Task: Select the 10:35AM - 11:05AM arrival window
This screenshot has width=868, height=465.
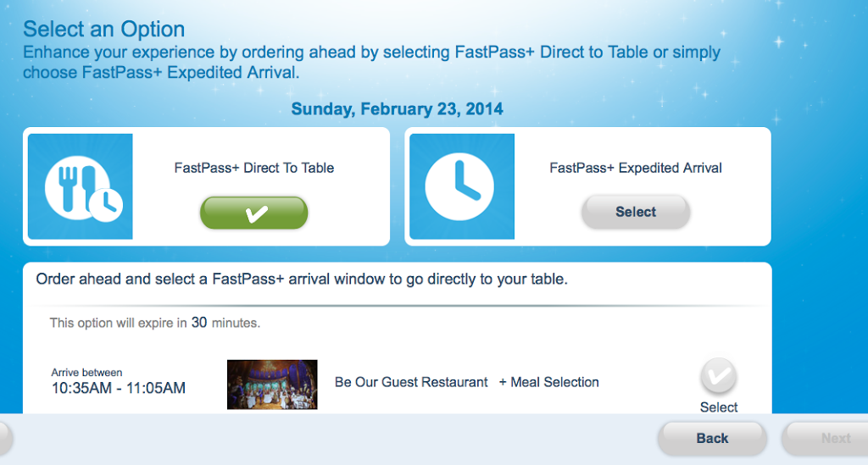Action: [119, 388]
